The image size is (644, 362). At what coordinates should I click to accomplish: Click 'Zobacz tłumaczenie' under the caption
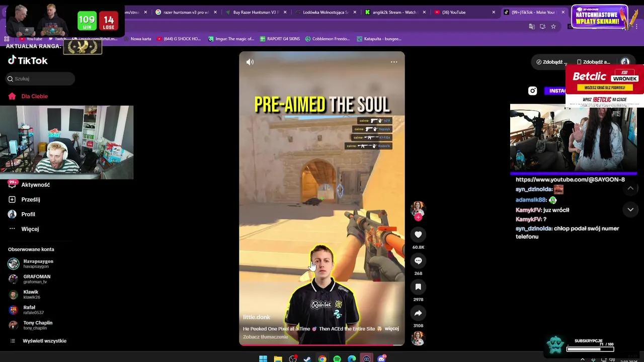(x=266, y=337)
